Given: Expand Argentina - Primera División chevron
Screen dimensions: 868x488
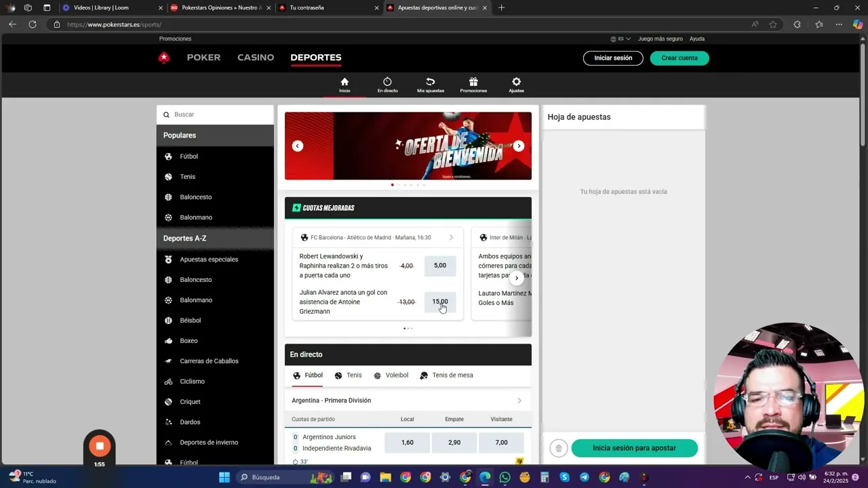Looking at the screenshot, I should pos(519,401).
